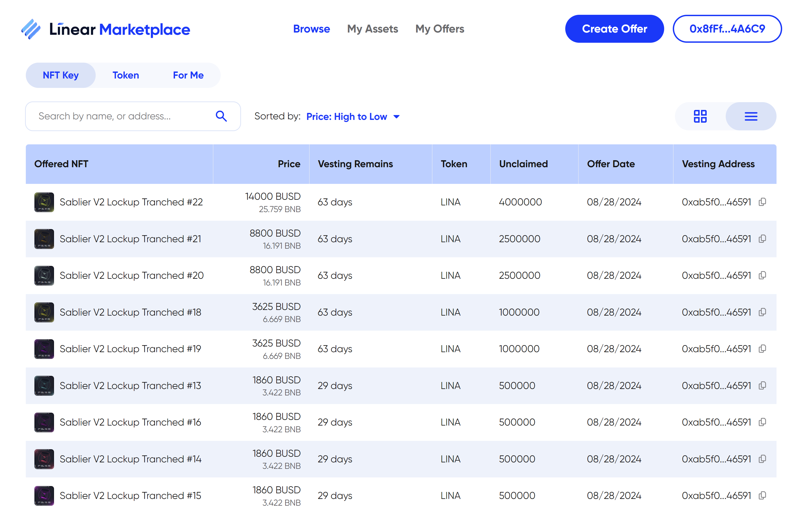Open thumbnail of Sablier Tranched #22
The height and width of the screenshot is (507, 812).
44,202
